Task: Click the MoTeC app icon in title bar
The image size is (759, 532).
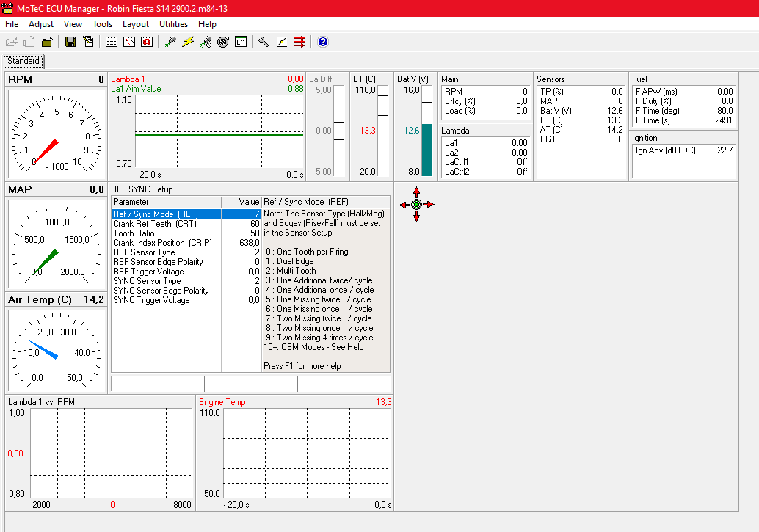Action: point(7,8)
